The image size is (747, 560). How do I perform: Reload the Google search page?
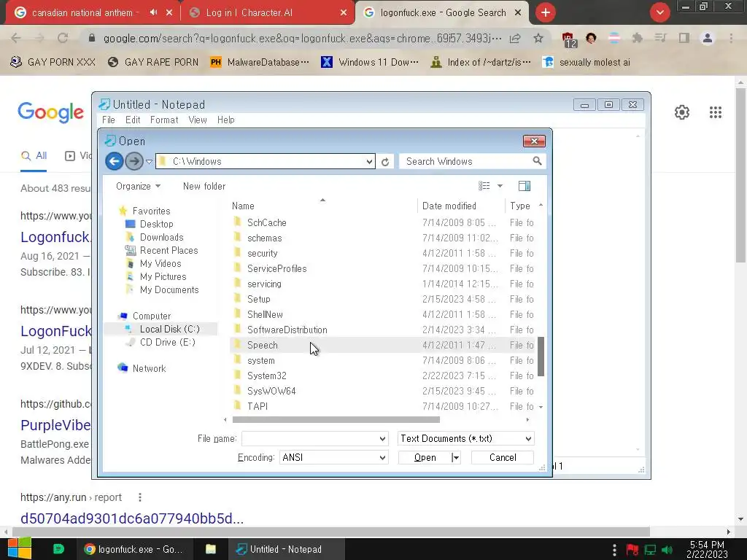[x=63, y=38]
